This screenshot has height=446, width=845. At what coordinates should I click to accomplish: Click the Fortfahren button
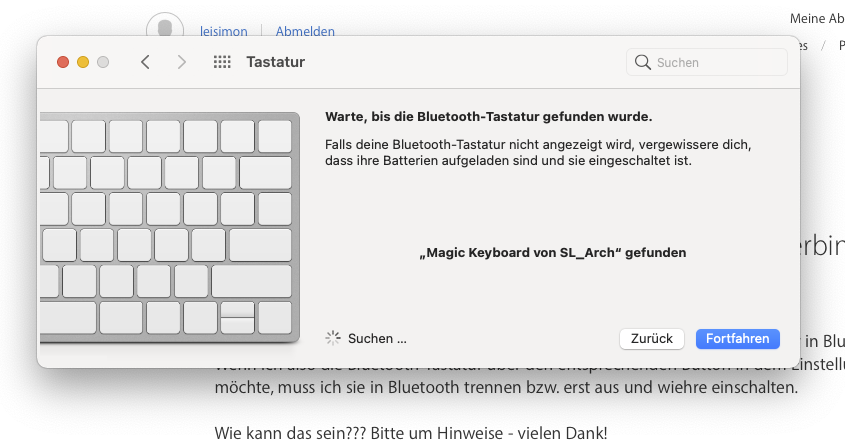[737, 339]
